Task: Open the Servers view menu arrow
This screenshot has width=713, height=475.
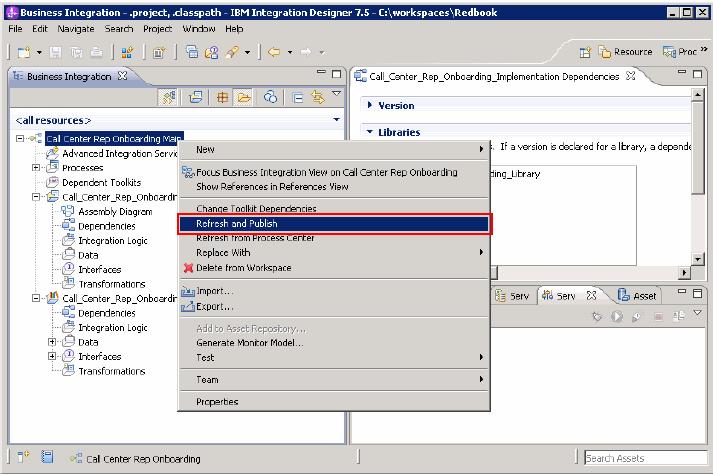Action: pos(698,313)
